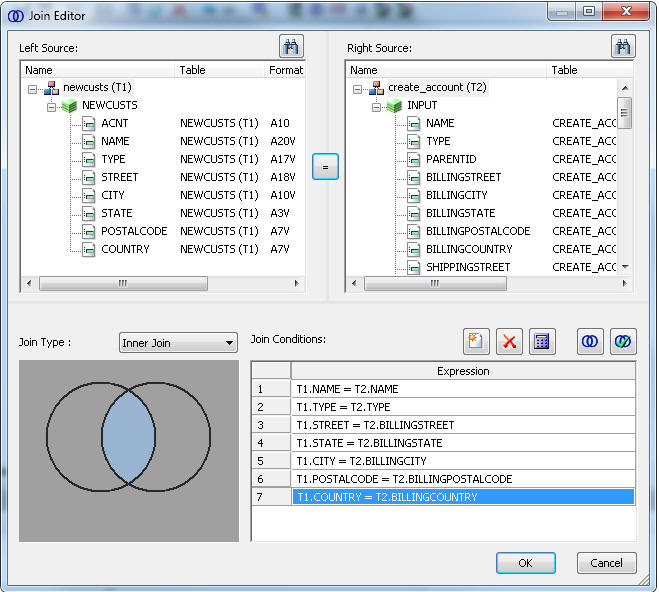
Task: Click the red X delete condition icon
Action: tap(509, 341)
